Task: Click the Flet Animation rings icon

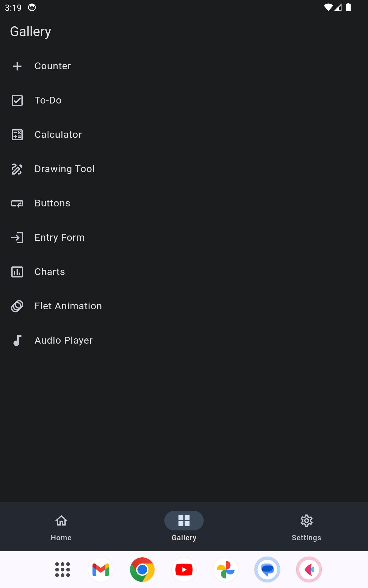Action: (17, 306)
